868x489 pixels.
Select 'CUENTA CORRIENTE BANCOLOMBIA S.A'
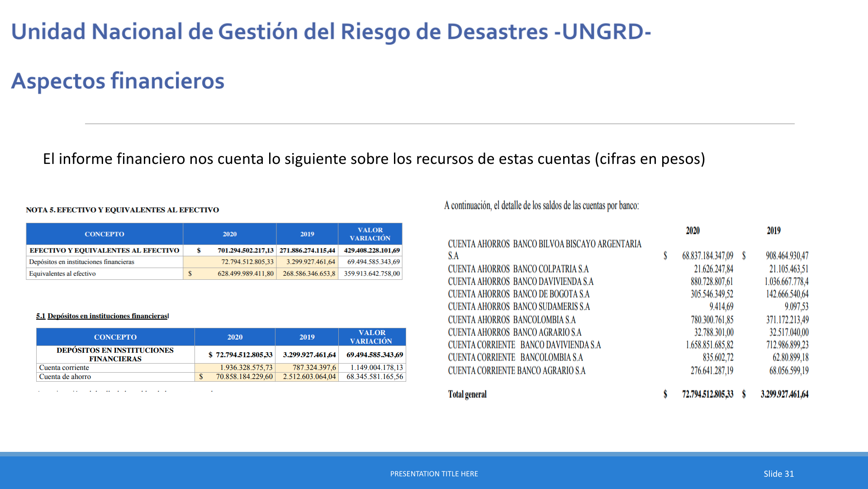[516, 358]
